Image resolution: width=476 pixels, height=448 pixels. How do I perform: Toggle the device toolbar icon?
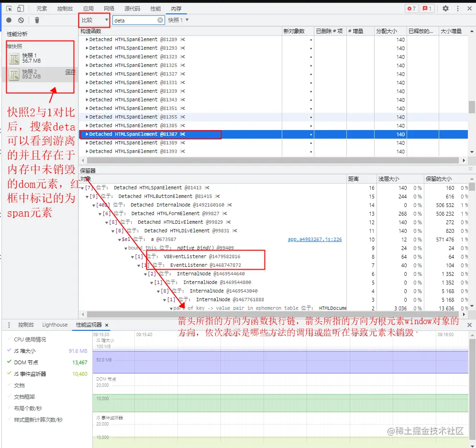21,9
